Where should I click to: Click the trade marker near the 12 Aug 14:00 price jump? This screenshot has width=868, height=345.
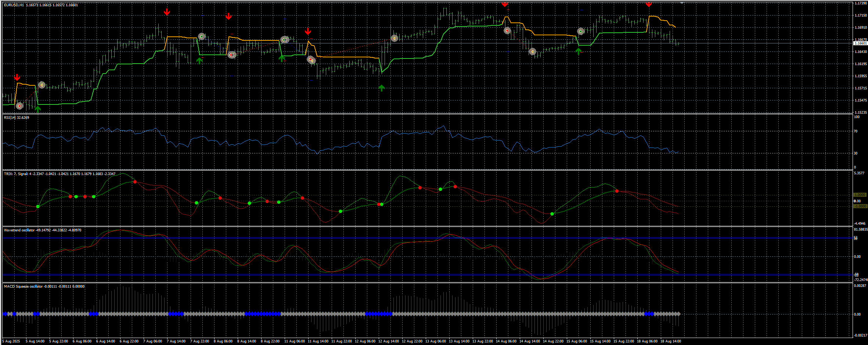pos(394,38)
